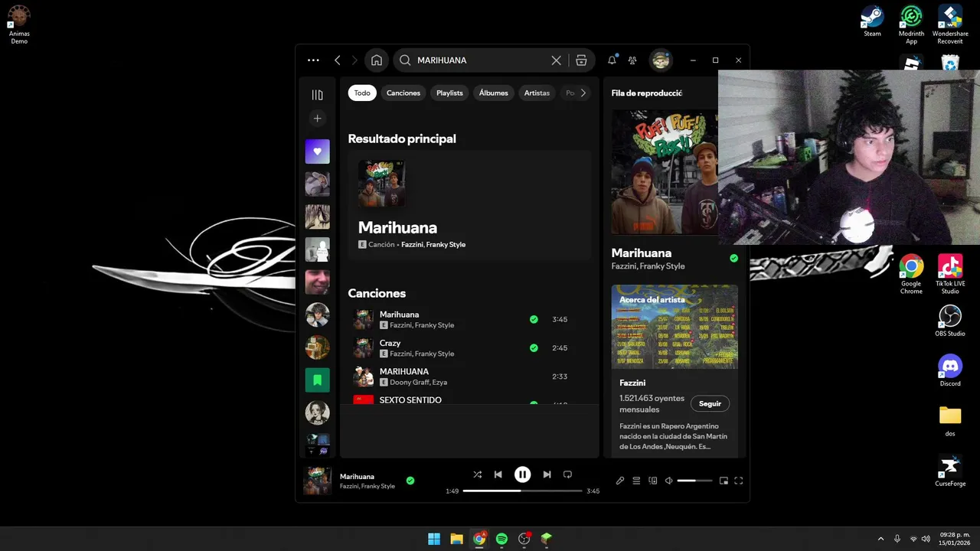This screenshot has height=551, width=980.
Task: Play Crazy by Fazzini in song list
Action: [x=469, y=348]
